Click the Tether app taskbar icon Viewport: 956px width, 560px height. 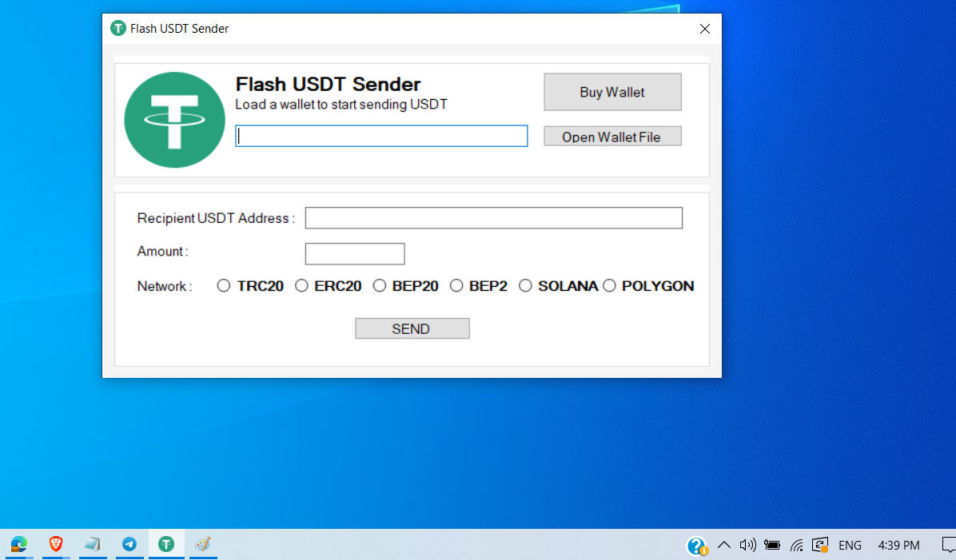pos(165,544)
